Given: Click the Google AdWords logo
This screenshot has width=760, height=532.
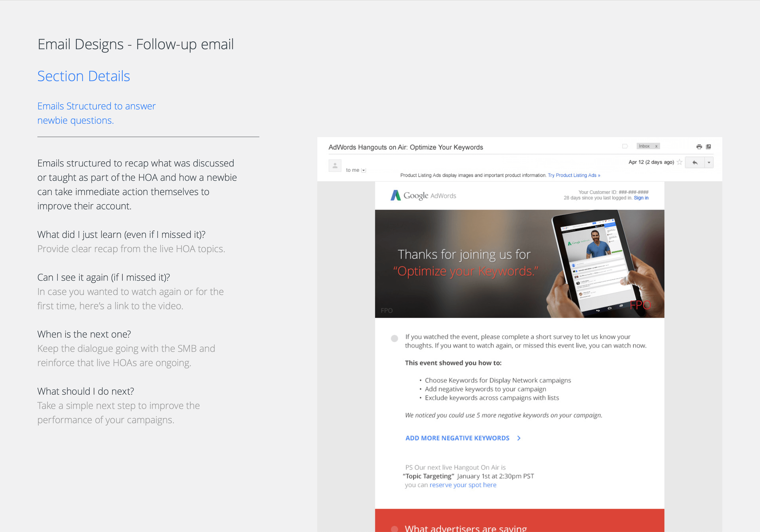Looking at the screenshot, I should pyautogui.click(x=423, y=196).
